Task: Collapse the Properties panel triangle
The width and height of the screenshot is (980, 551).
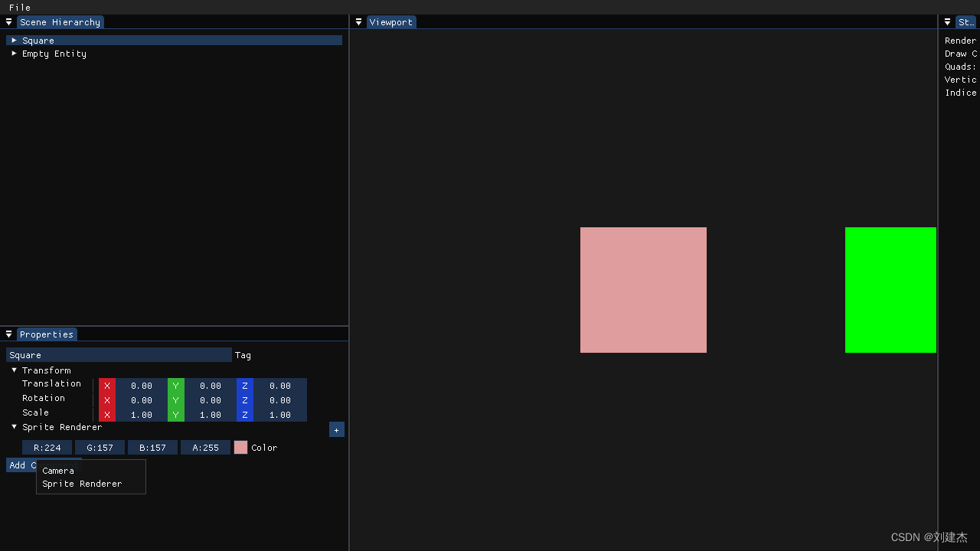Action: tap(9, 334)
